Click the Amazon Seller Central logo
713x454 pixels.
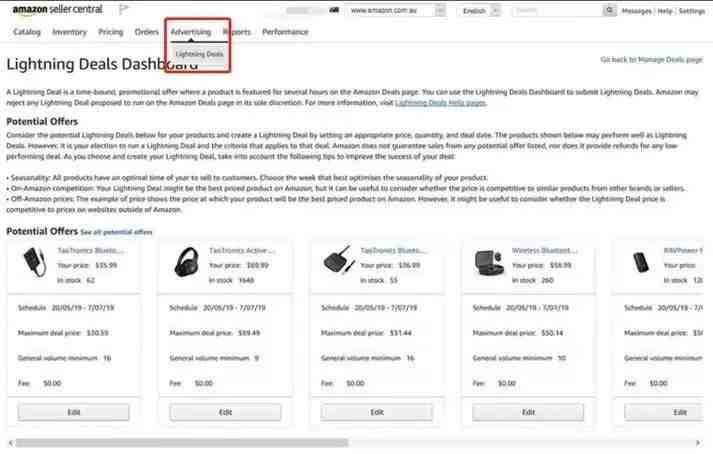click(57, 9)
